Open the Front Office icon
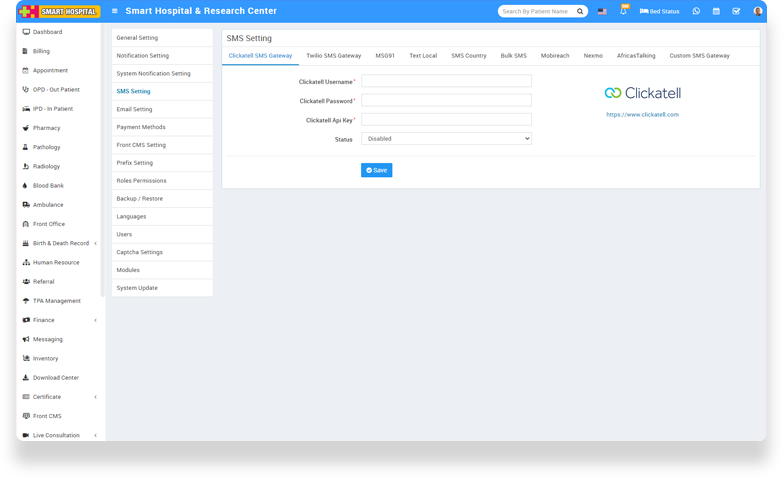Screen dimensions: 783x478 [x=25, y=224]
